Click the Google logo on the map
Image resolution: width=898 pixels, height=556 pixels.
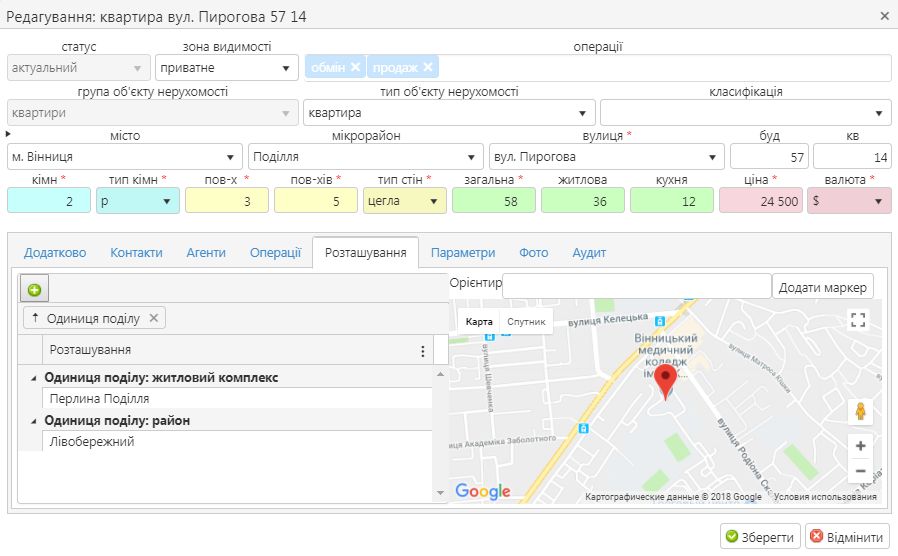(482, 491)
